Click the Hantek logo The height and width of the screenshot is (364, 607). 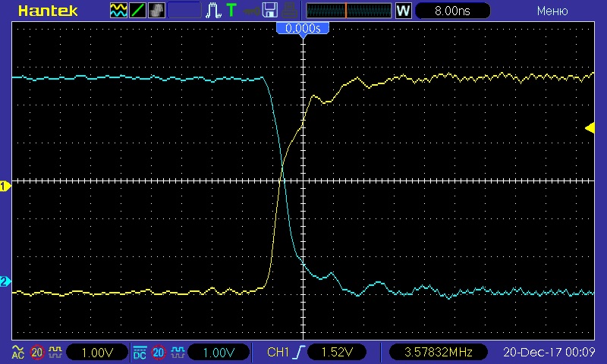click(48, 11)
